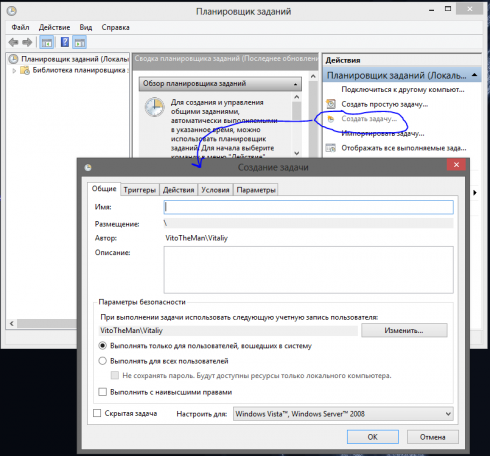Click the Back arrow in the toolbar
This screenshot has width=490, height=456.
tap(13, 42)
